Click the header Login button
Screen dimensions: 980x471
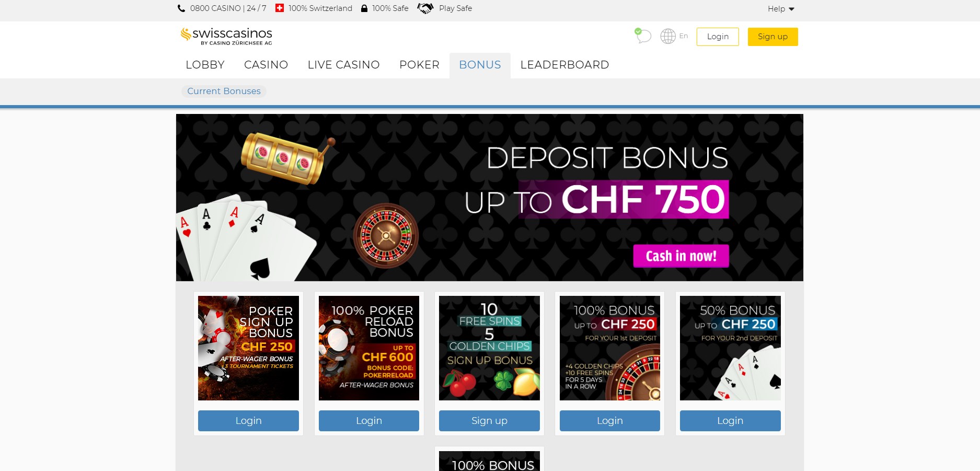[x=718, y=37]
